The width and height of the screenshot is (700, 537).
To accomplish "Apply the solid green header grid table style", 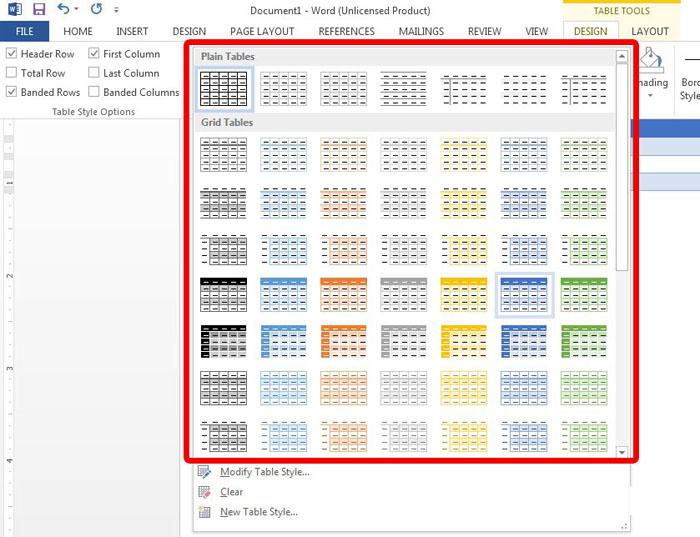I will 584,295.
